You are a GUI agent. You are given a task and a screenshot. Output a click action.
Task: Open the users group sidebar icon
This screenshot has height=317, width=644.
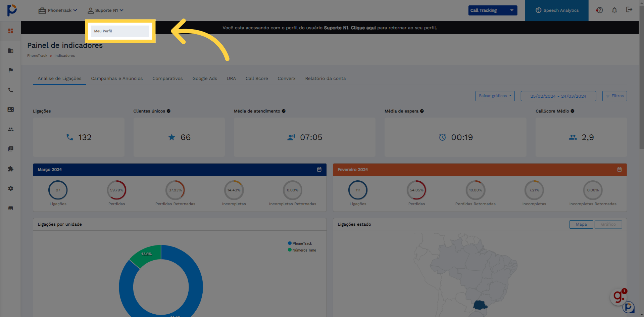(11, 129)
